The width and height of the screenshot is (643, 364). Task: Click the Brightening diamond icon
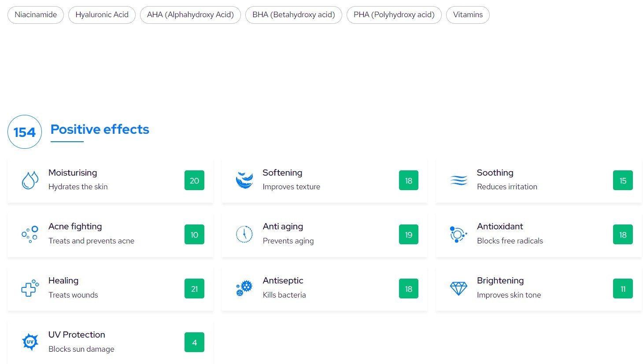point(458,288)
